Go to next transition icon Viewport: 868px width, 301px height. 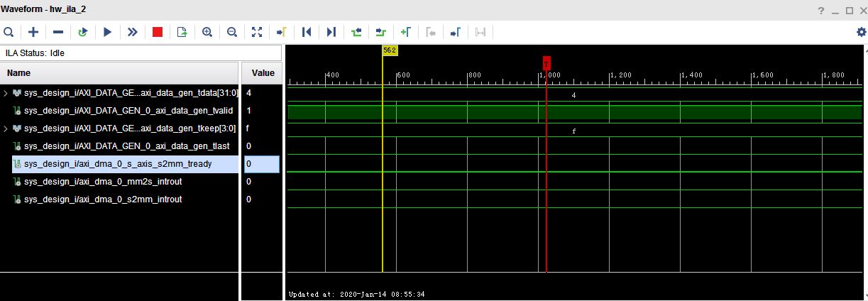(x=381, y=32)
